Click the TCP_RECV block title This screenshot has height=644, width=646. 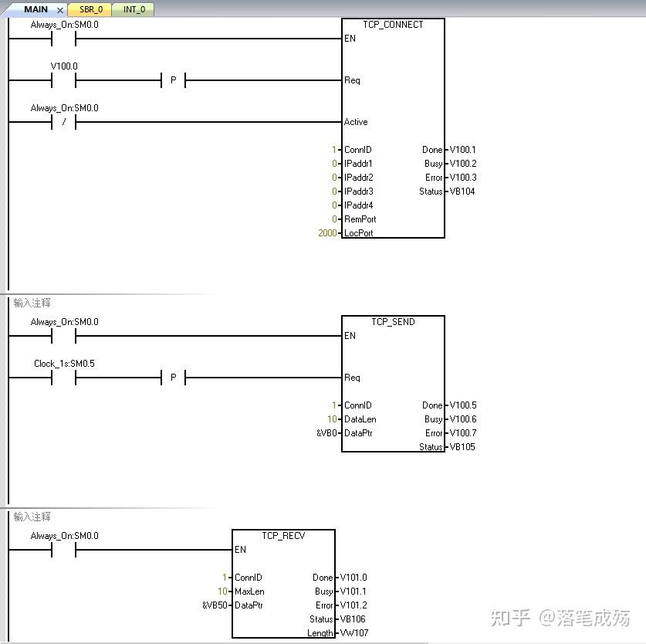[x=283, y=536]
